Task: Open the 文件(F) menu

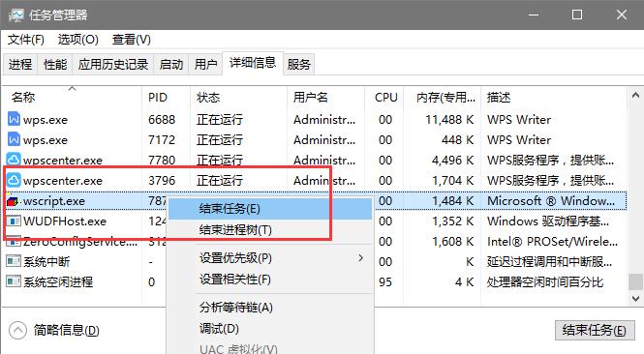Action: click(x=26, y=40)
